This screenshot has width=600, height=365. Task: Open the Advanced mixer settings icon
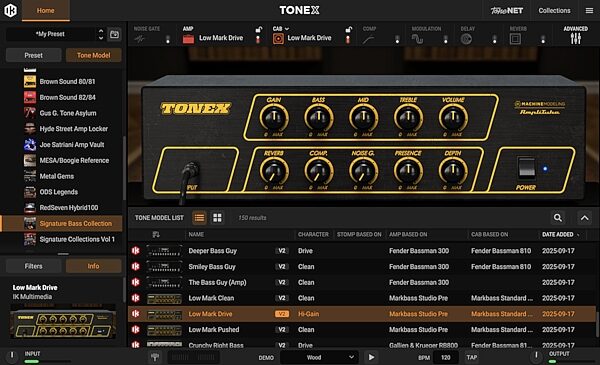[576, 39]
